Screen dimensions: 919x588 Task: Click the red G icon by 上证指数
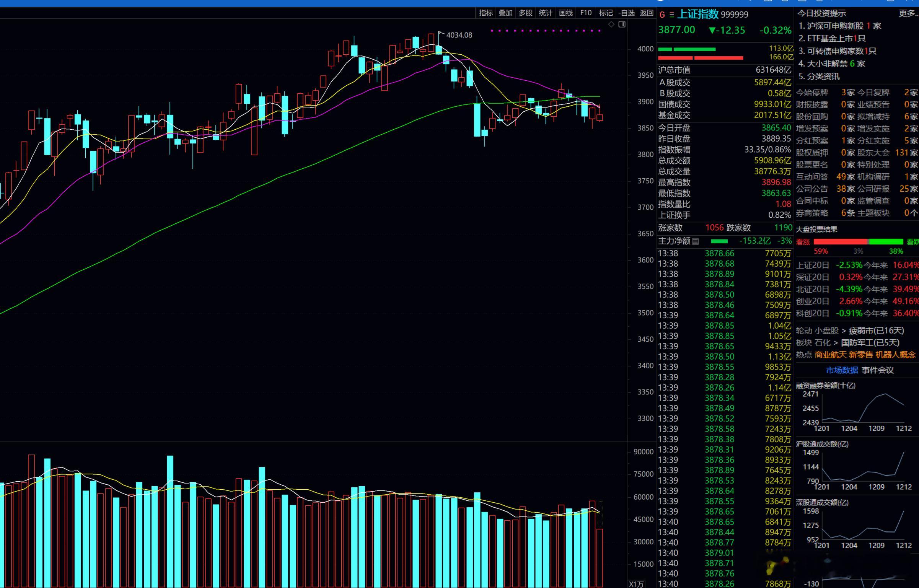click(x=662, y=15)
